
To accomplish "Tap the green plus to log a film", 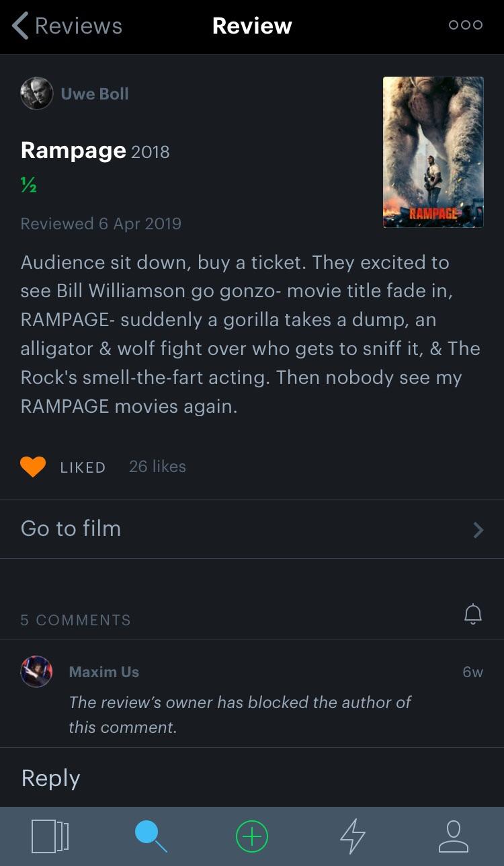I will (251, 836).
